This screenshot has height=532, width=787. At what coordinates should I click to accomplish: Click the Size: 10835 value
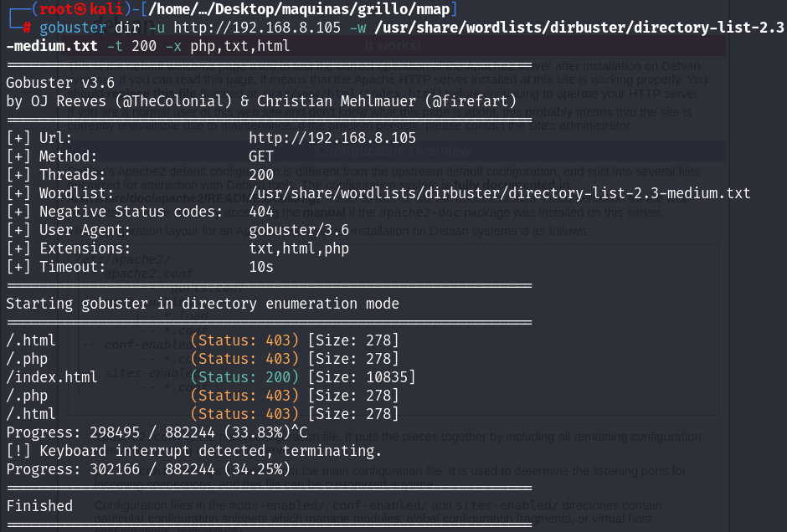click(x=362, y=377)
